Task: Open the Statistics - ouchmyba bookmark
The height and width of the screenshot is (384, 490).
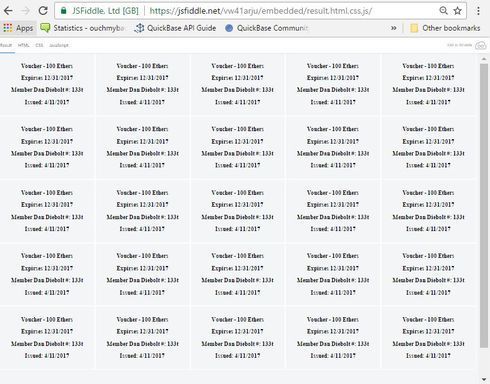Action: pyautogui.click(x=82, y=28)
